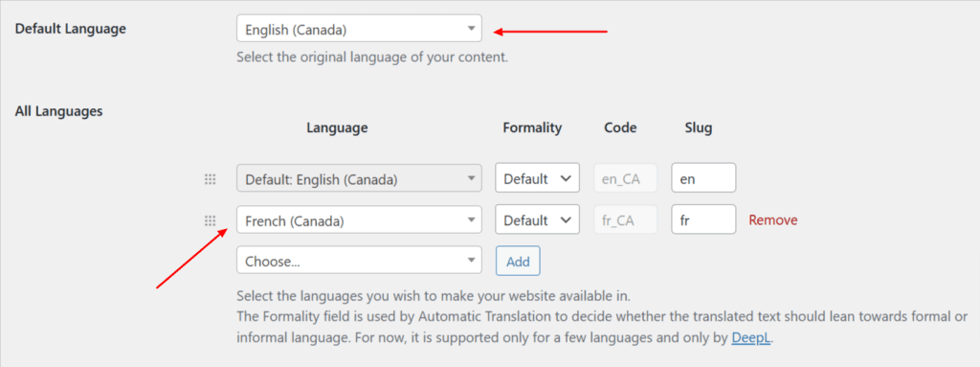This screenshot has width=980, height=367.
Task: Click the Formality column header
Action: pyautogui.click(x=532, y=127)
